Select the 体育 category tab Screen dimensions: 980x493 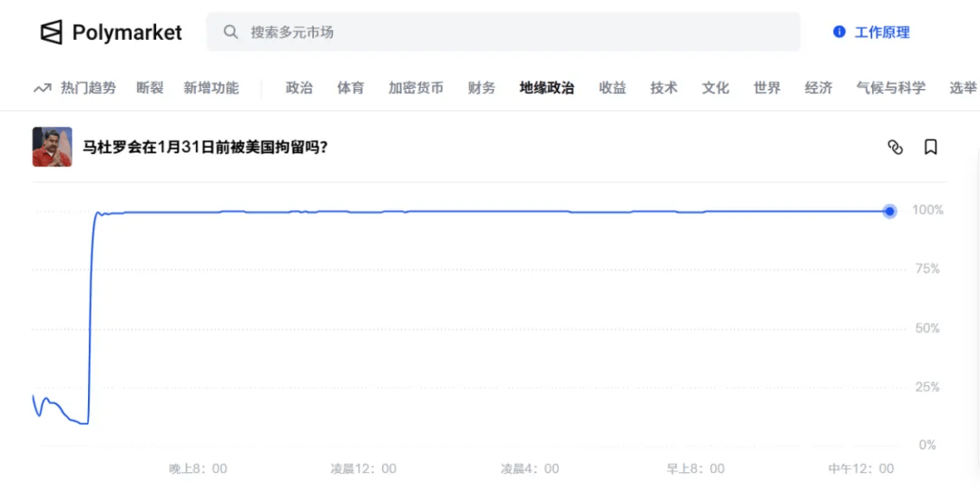[x=350, y=88]
